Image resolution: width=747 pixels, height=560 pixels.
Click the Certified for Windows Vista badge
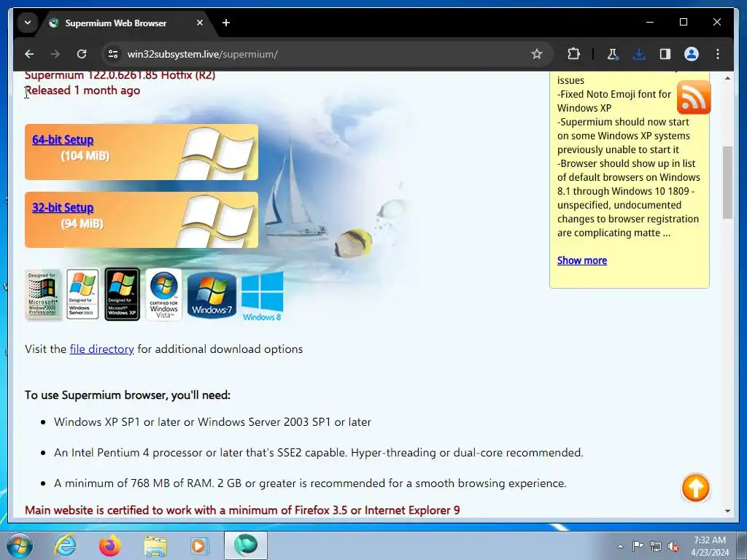click(x=164, y=295)
